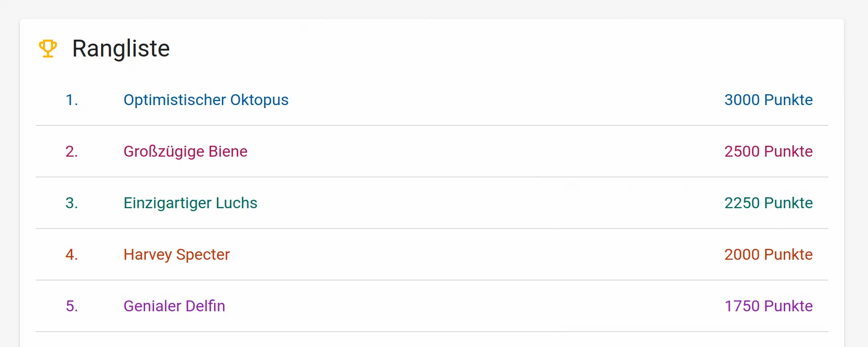Click divider line below Genialer Delfin row

click(x=432, y=332)
